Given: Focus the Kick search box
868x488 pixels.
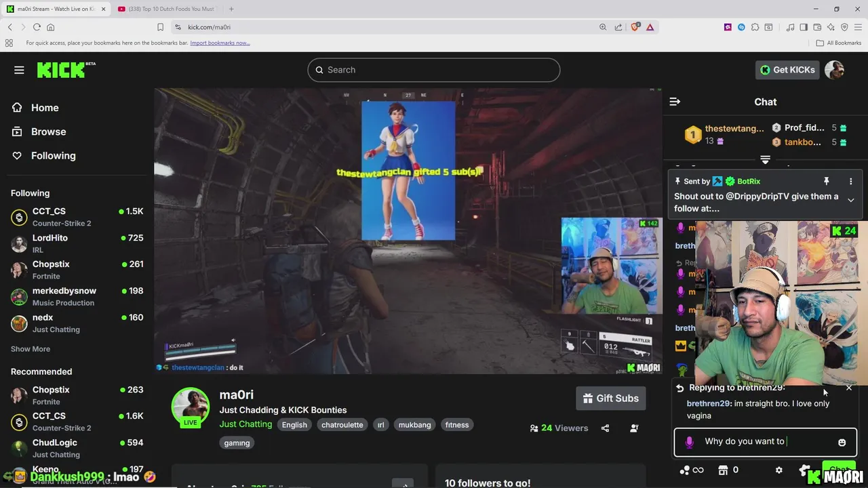Looking at the screenshot, I should [434, 70].
